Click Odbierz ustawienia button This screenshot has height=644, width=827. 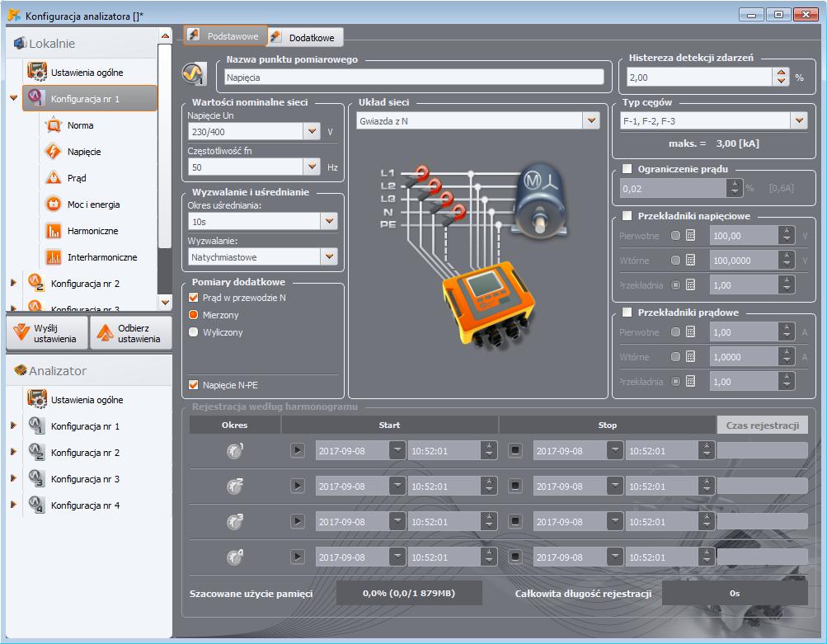[x=131, y=333]
